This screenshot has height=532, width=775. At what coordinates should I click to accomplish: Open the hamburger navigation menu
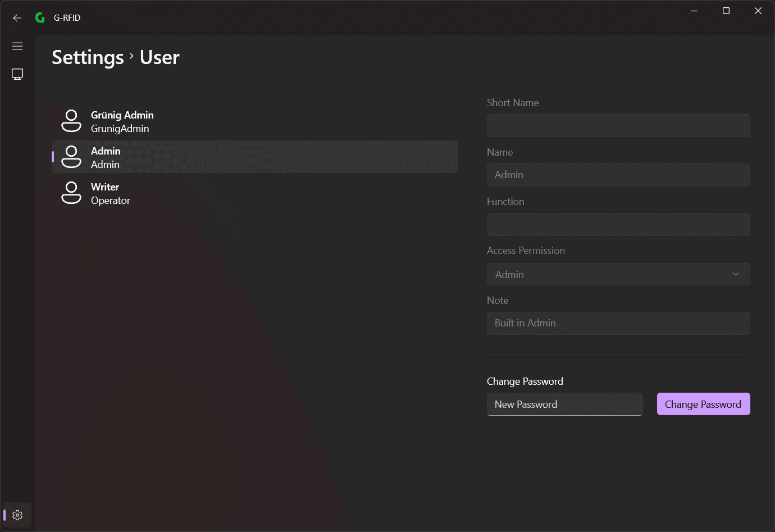(17, 46)
